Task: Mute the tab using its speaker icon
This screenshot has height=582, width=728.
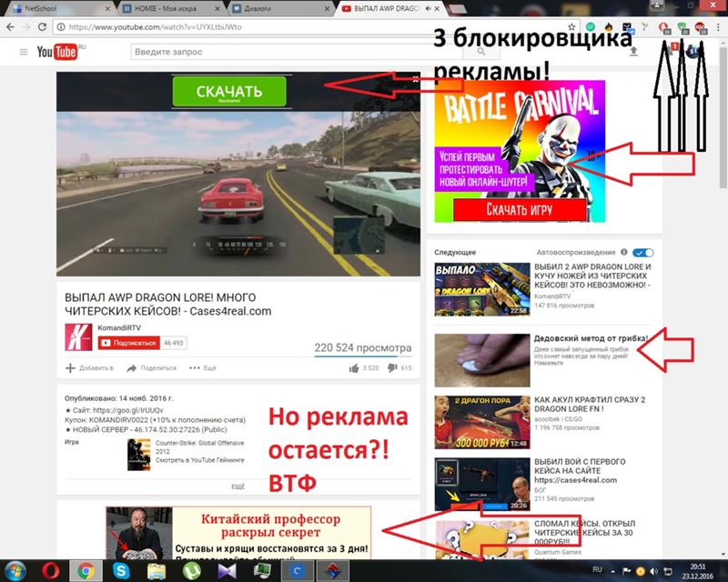Action: pos(428,8)
